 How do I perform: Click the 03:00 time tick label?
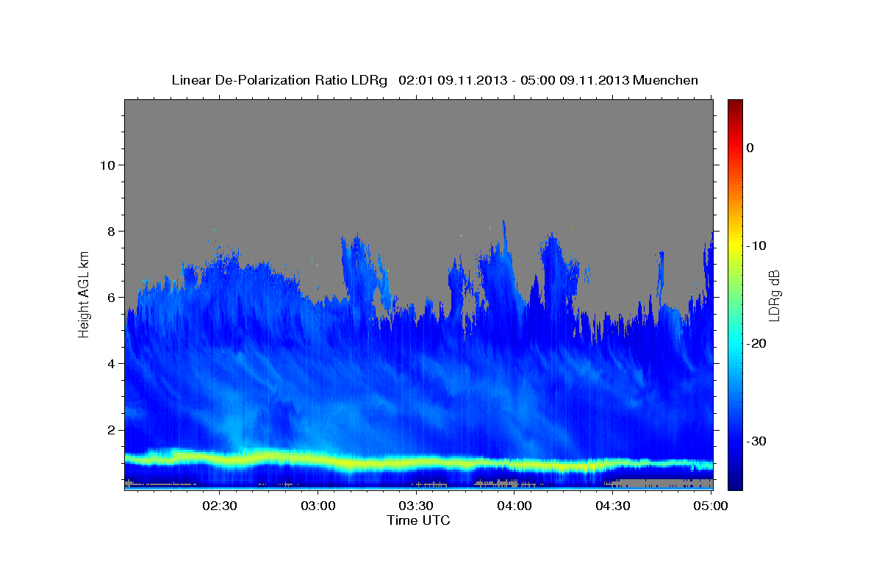(x=318, y=506)
